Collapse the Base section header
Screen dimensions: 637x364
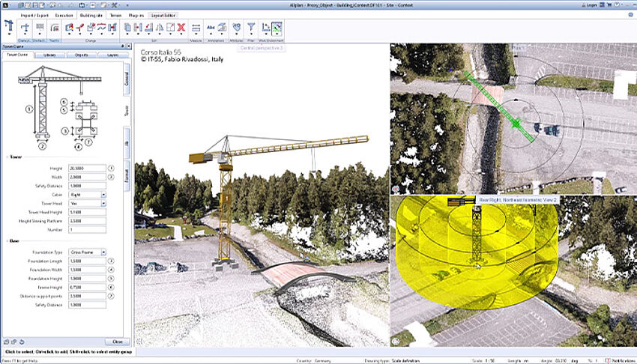click(13, 241)
